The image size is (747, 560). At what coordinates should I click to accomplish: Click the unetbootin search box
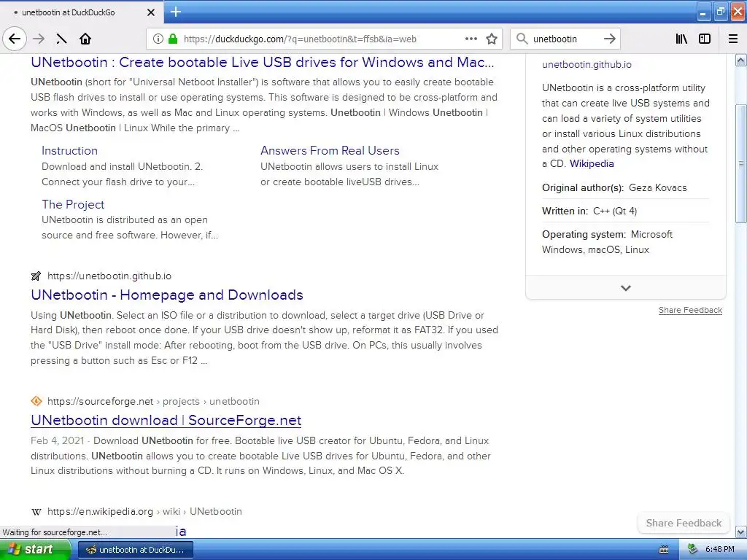pyautogui.click(x=565, y=39)
